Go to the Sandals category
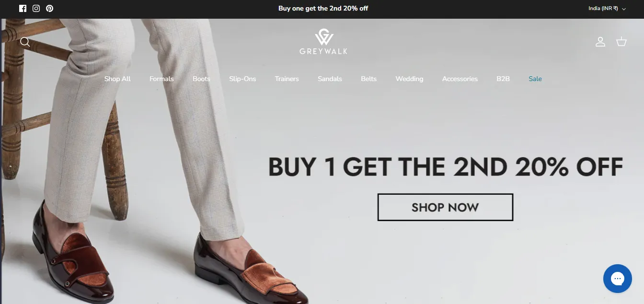 (x=330, y=79)
